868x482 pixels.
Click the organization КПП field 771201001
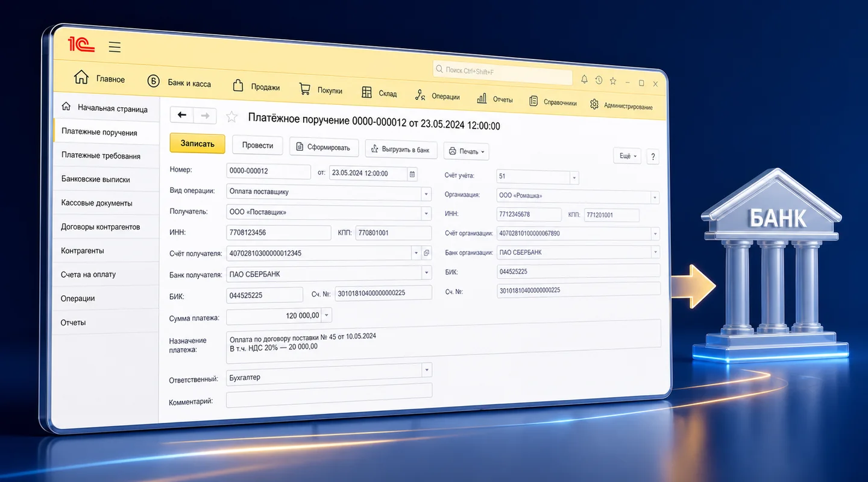[x=611, y=215]
